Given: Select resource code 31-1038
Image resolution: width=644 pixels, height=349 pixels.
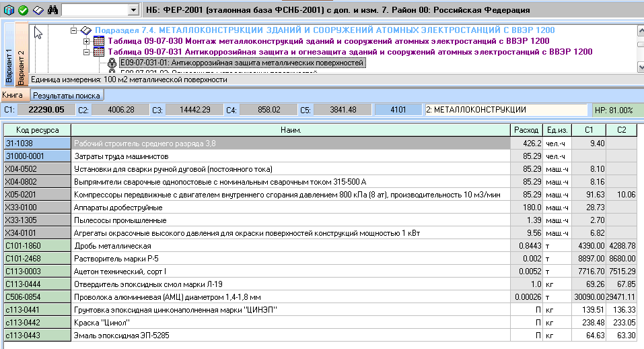Looking at the screenshot, I should [38, 144].
